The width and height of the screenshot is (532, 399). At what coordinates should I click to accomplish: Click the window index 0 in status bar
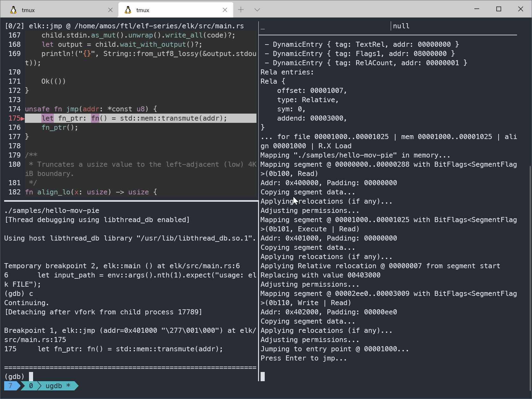pos(31,386)
